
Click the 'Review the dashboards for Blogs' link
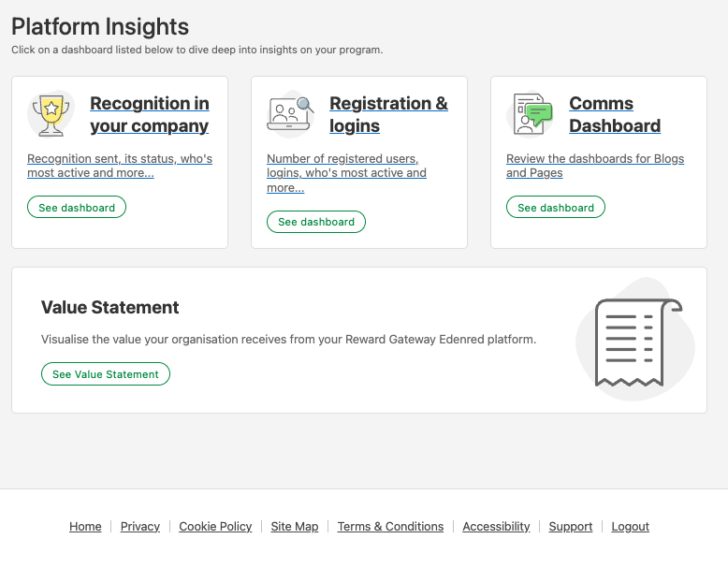(595, 166)
